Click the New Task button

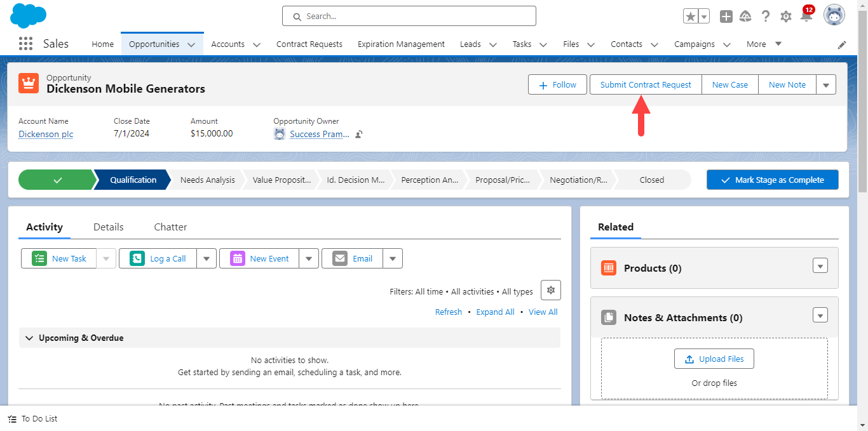59,258
